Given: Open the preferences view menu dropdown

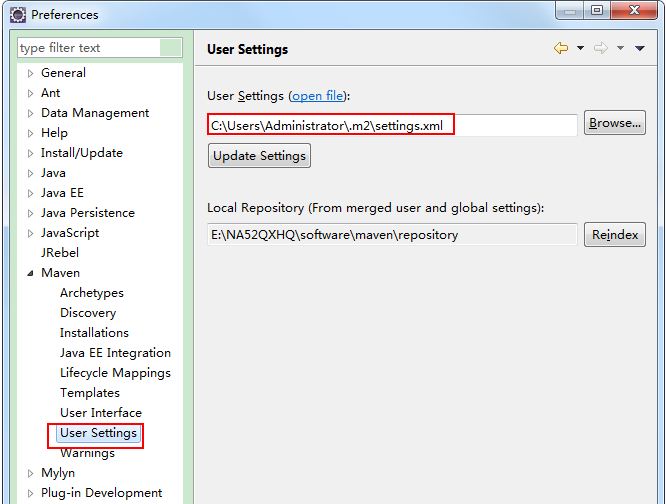Looking at the screenshot, I should [x=640, y=48].
